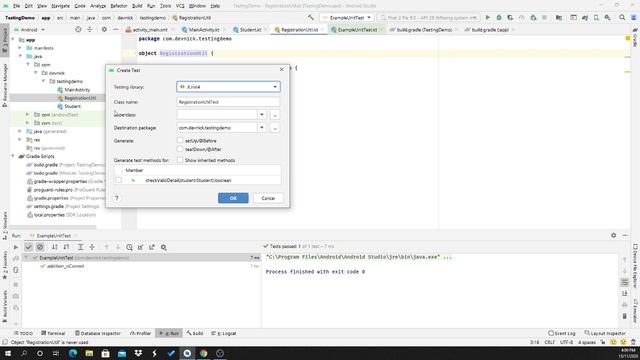Collapse all test results
This screenshot has height=360, width=640.
coord(92,247)
